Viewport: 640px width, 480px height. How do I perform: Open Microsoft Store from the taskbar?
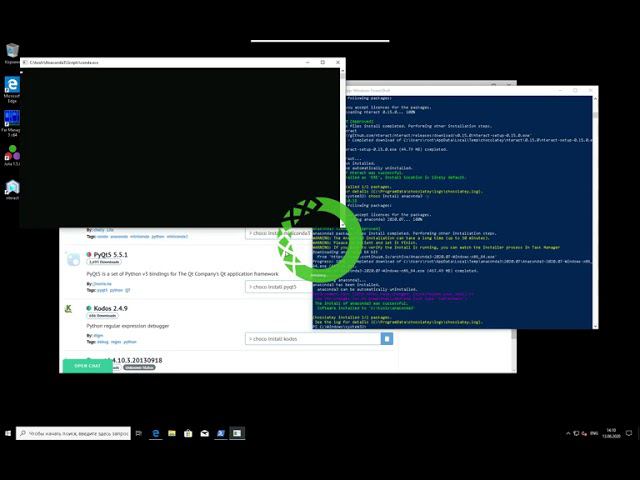pos(188,433)
